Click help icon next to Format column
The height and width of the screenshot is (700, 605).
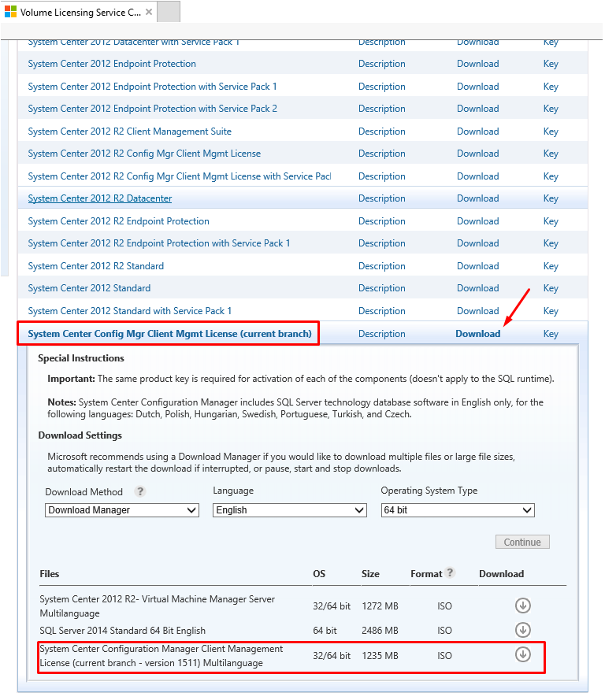click(x=450, y=573)
